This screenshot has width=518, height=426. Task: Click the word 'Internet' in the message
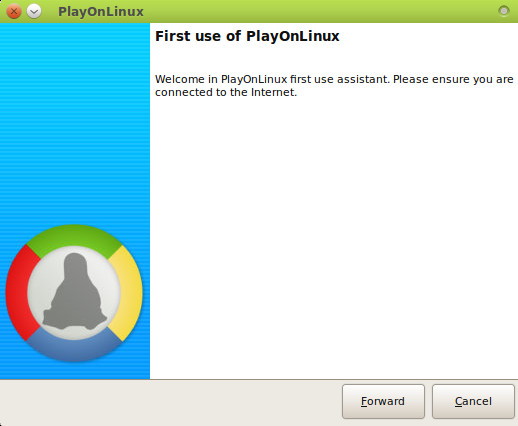click(273, 92)
